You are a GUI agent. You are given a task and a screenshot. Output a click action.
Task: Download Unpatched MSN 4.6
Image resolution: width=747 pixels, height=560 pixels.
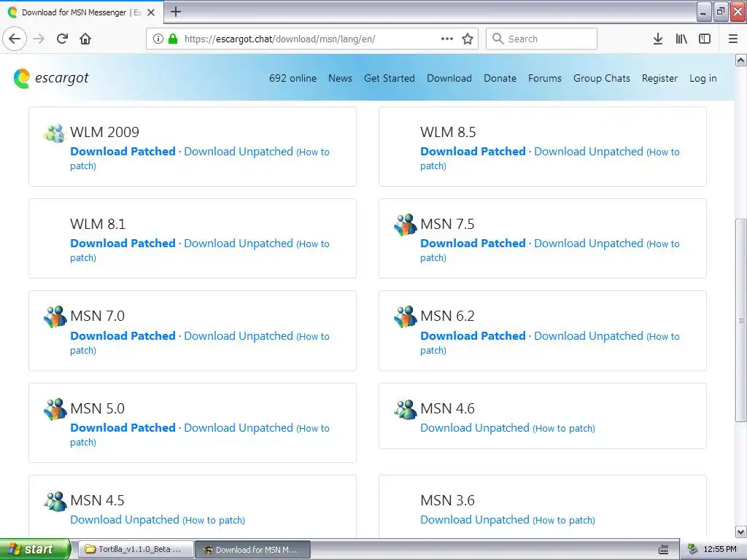(474, 427)
